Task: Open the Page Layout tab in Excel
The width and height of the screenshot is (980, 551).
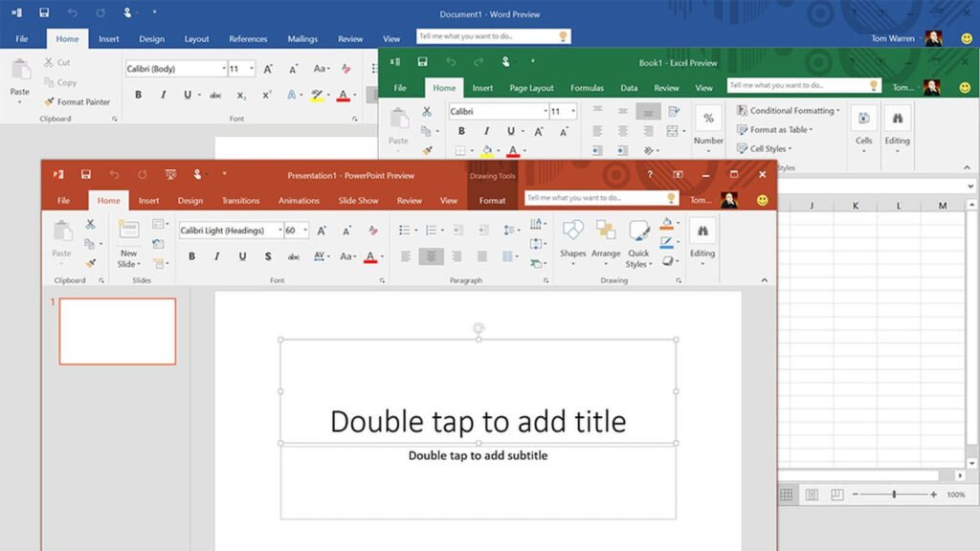Action: click(x=531, y=88)
